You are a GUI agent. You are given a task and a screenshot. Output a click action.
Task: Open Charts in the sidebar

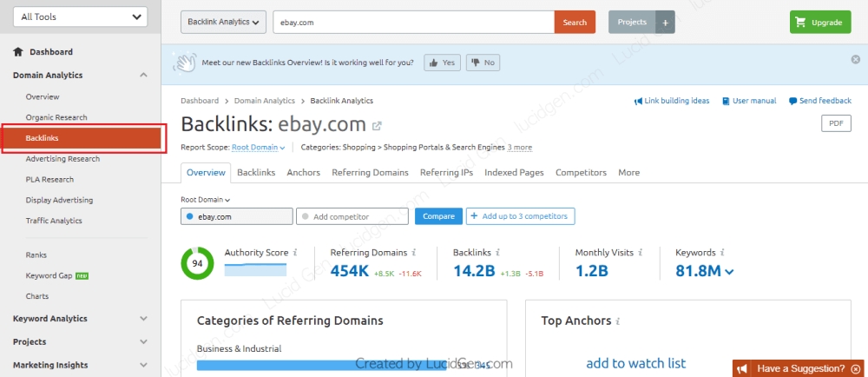point(37,296)
